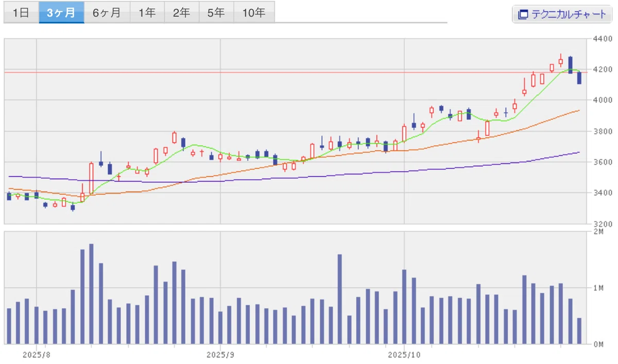The image size is (618, 364).
Task: Click the 1M volume axis label
Action: point(598,288)
